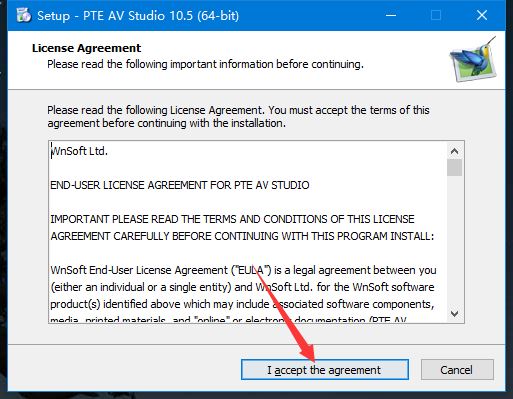Click the license scrollbar up arrow

tap(454, 151)
